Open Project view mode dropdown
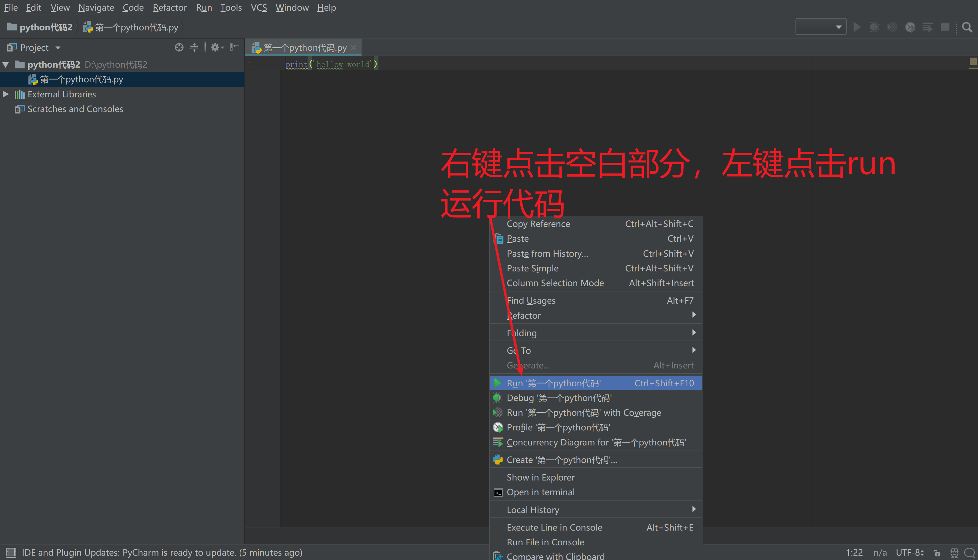Image resolution: width=978 pixels, height=560 pixels. coord(58,48)
